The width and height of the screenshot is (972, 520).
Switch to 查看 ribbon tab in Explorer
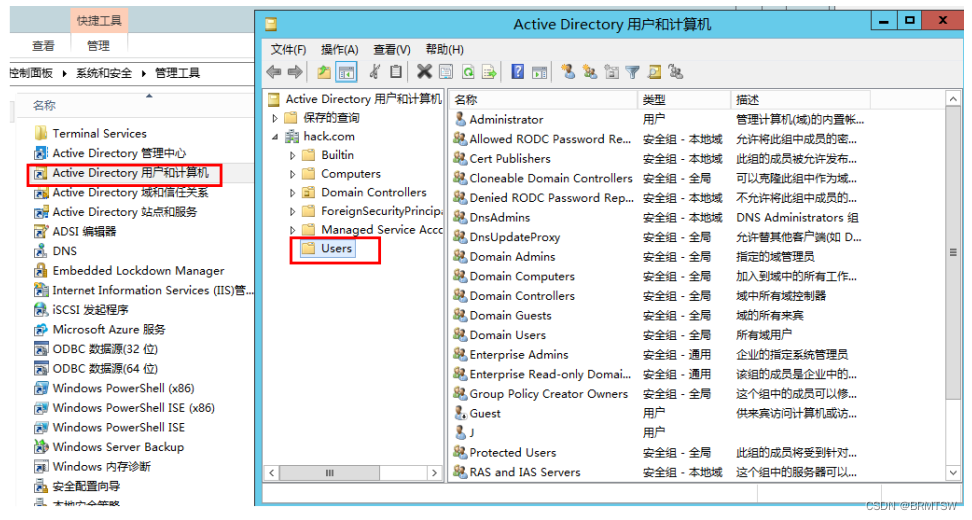coord(43,45)
